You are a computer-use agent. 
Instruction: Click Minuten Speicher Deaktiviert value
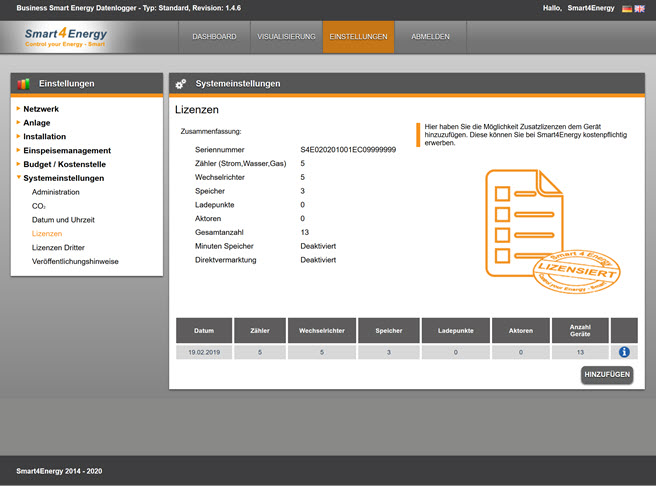coord(318,246)
